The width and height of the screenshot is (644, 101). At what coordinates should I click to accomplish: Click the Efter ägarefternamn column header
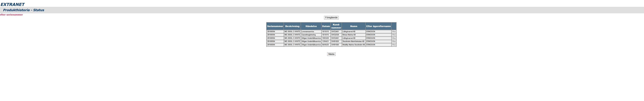pyautogui.click(x=379, y=26)
